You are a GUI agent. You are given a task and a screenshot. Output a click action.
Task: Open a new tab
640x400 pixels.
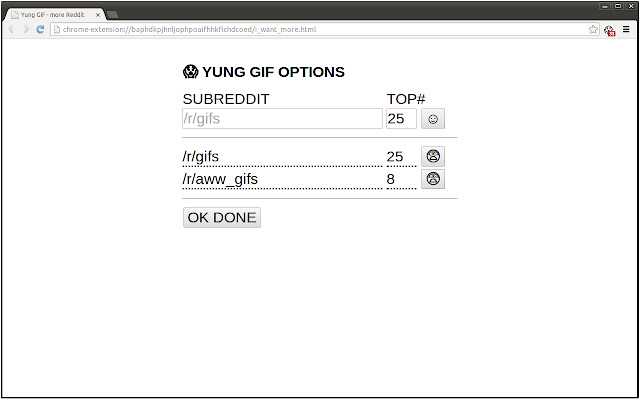[x=112, y=15]
